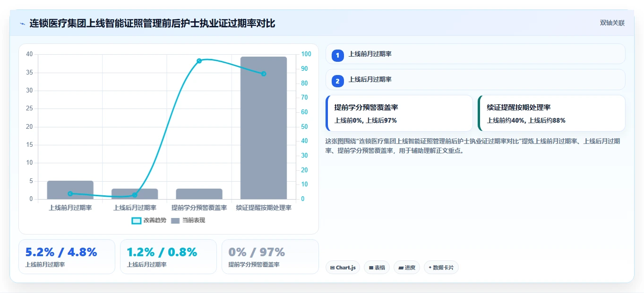Click the icon in the Chart.js tag
This screenshot has width=644, height=293.
333,268
